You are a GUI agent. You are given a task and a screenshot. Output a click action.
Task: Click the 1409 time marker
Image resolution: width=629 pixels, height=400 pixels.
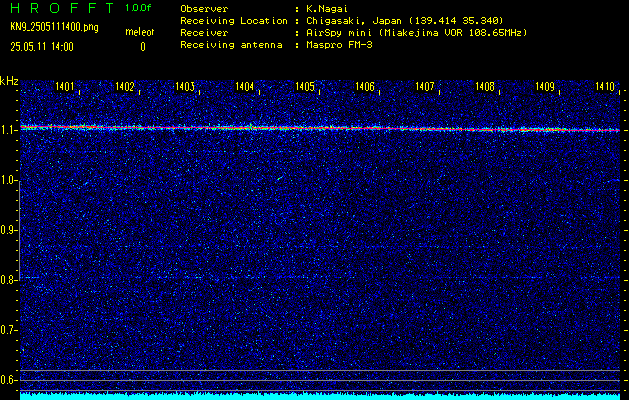545,86
